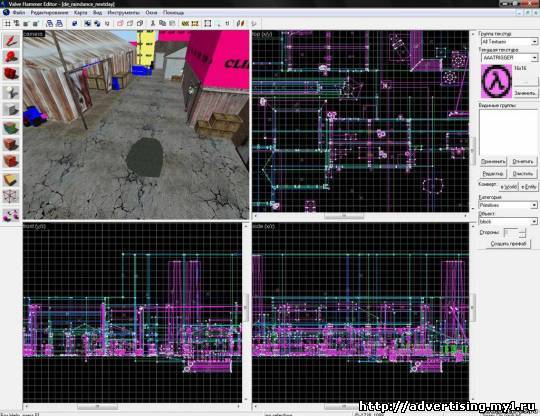
Task: Click the Save Window State icon
Action: (59, 23)
